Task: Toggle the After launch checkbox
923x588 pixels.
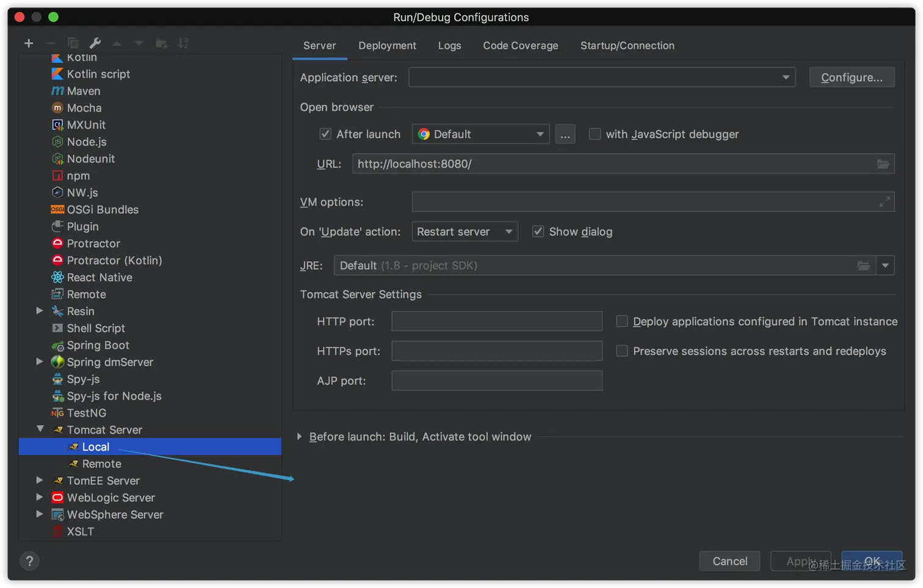Action: pos(325,134)
